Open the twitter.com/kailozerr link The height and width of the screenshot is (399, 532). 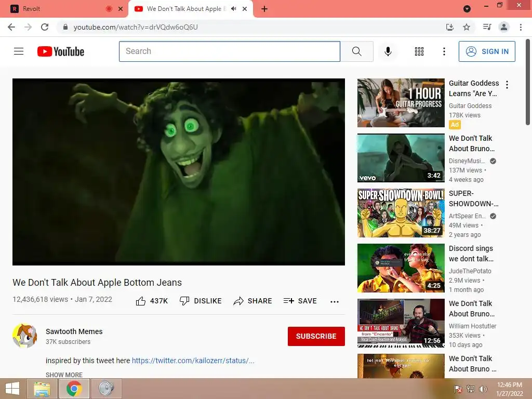[193, 361]
